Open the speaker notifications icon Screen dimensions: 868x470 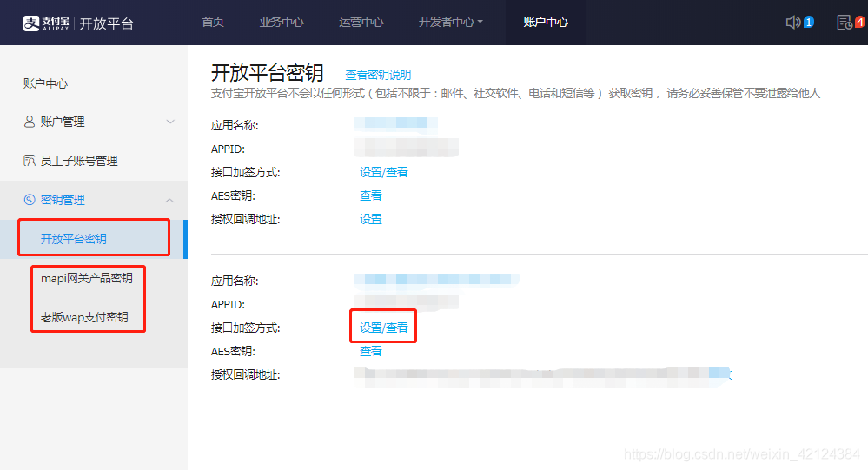tap(792, 22)
